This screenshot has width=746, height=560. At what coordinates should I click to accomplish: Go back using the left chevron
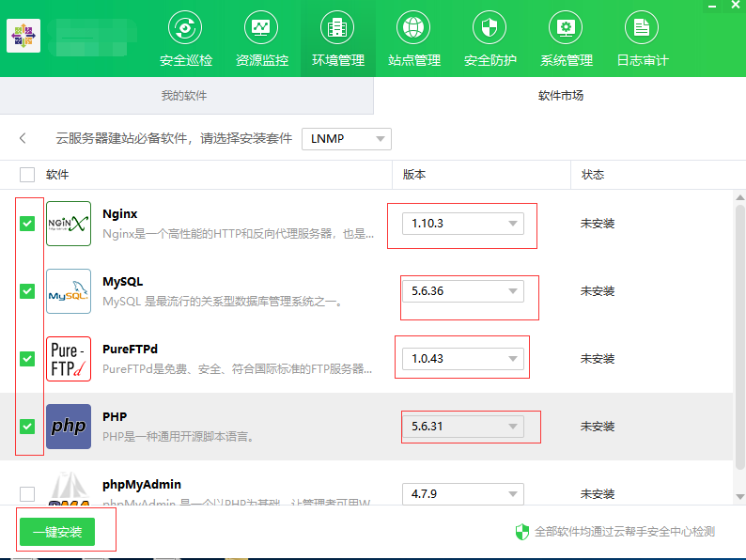tap(23, 138)
